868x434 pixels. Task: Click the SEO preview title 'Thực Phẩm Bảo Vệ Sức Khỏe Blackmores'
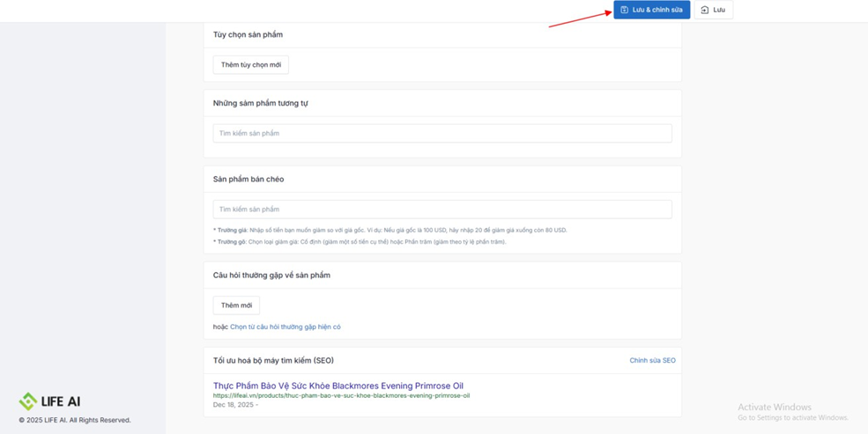[x=338, y=386]
